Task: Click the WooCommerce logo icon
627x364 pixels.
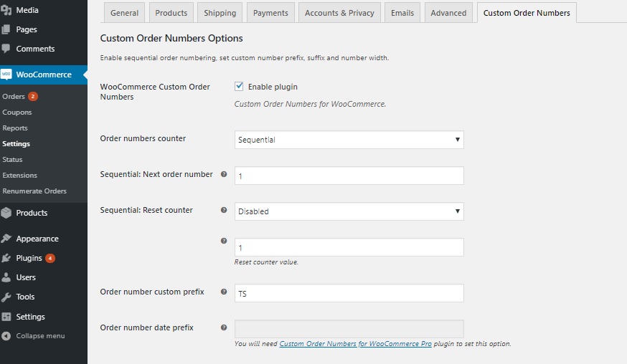Action: tap(6, 75)
